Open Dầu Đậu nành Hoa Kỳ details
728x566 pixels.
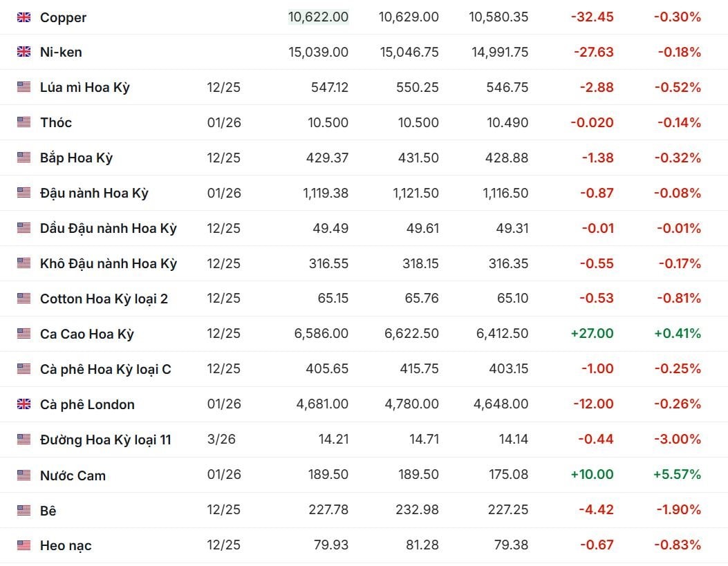108,228
